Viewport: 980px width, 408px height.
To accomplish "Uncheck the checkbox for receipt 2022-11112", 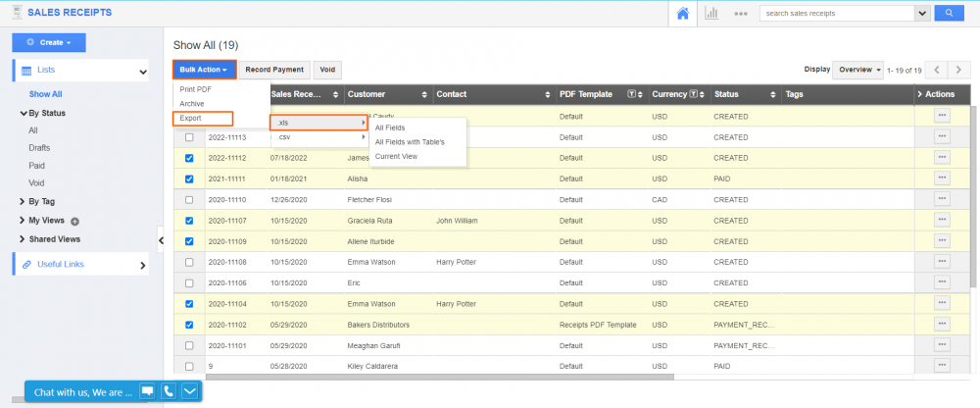I will 188,158.
